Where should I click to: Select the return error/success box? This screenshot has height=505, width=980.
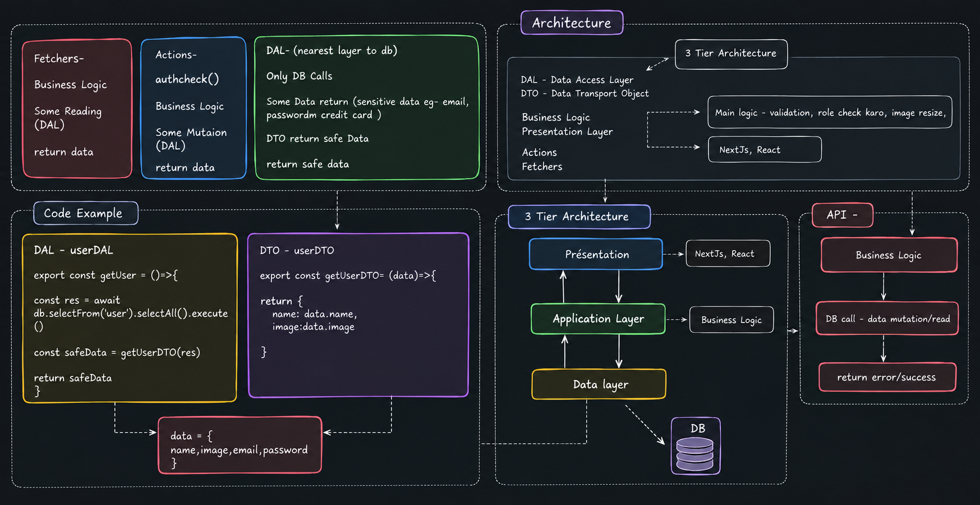pyautogui.click(x=887, y=377)
